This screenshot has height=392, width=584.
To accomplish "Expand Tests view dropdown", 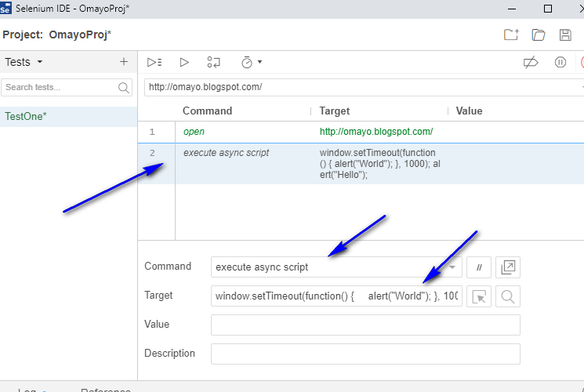I will pos(40,62).
